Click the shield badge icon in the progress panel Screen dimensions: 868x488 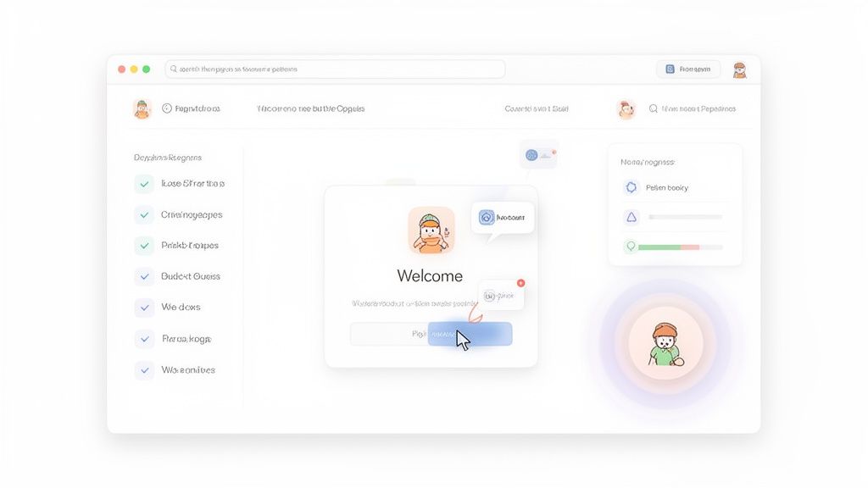[x=631, y=186]
